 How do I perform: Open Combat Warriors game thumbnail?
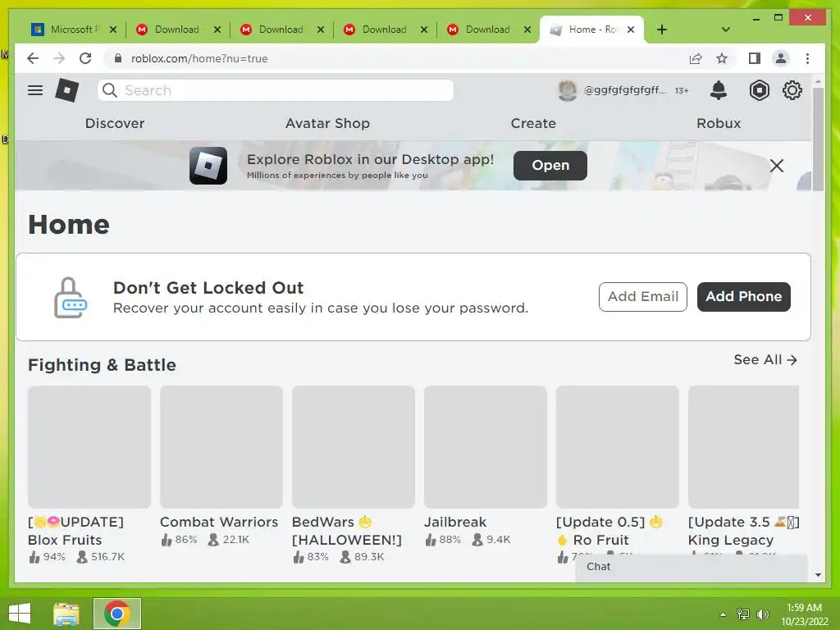coord(221,447)
